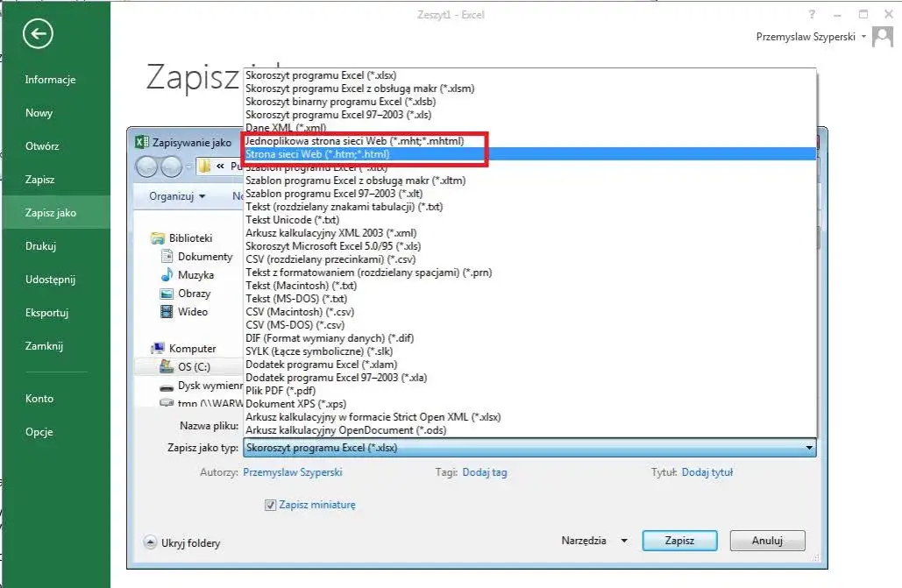The image size is (902, 588).
Task: Collapse the Zapisz jako typ dropdown
Action: pos(808,448)
